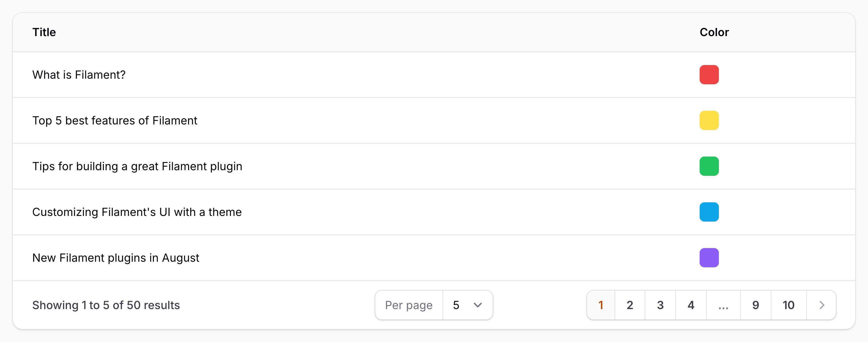Image resolution: width=868 pixels, height=342 pixels.
Task: Click 'New Filament plugins in August' row
Action: 115,258
